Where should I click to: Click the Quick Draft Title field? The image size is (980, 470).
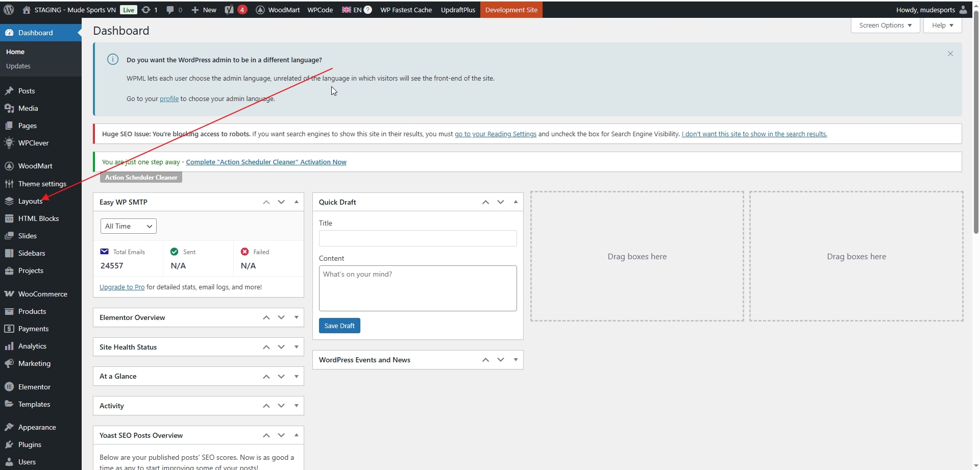pyautogui.click(x=418, y=238)
